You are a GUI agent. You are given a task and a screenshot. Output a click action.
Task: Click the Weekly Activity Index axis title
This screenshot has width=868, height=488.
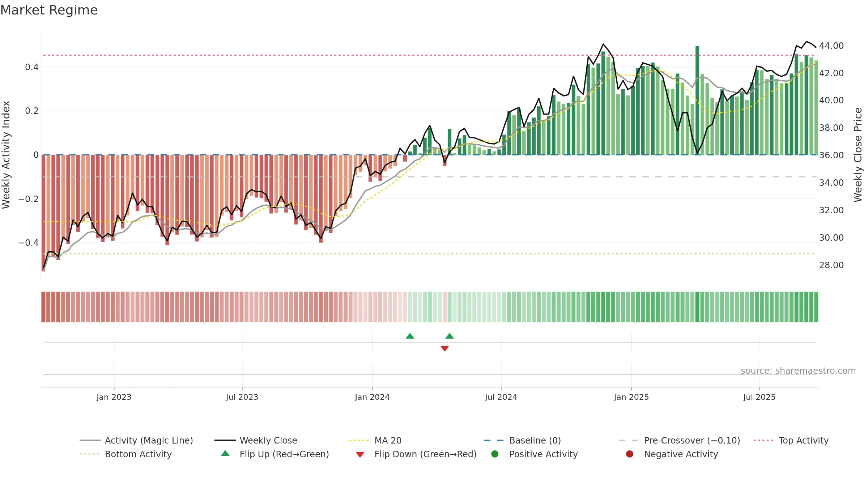click(x=6, y=155)
